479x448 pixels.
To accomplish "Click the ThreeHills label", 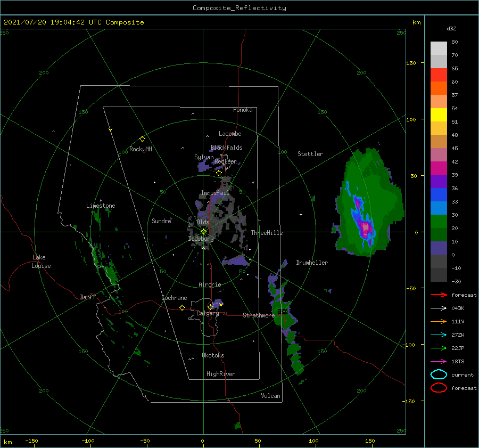I will (267, 233).
